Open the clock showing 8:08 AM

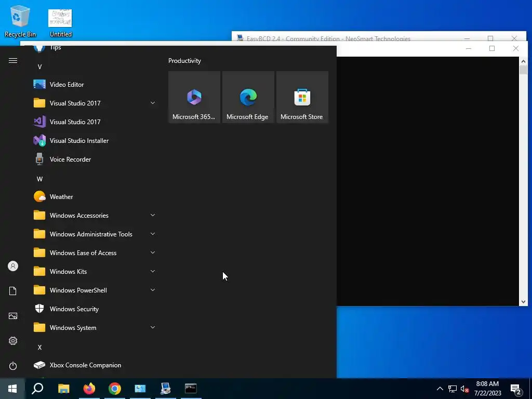pos(487,389)
